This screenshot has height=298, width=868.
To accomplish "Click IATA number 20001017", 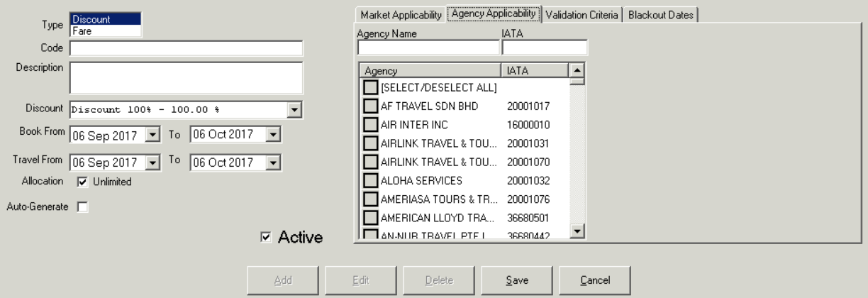I will [528, 106].
